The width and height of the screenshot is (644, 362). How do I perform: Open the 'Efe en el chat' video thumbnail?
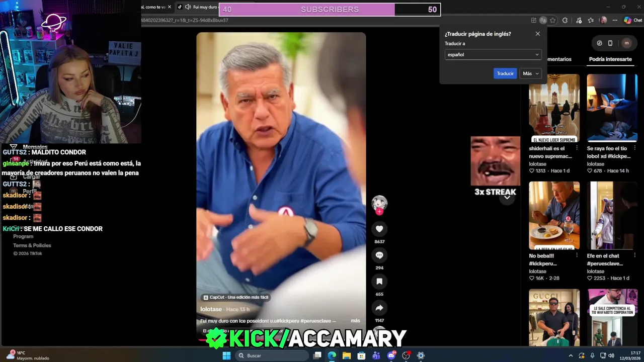pos(612,216)
